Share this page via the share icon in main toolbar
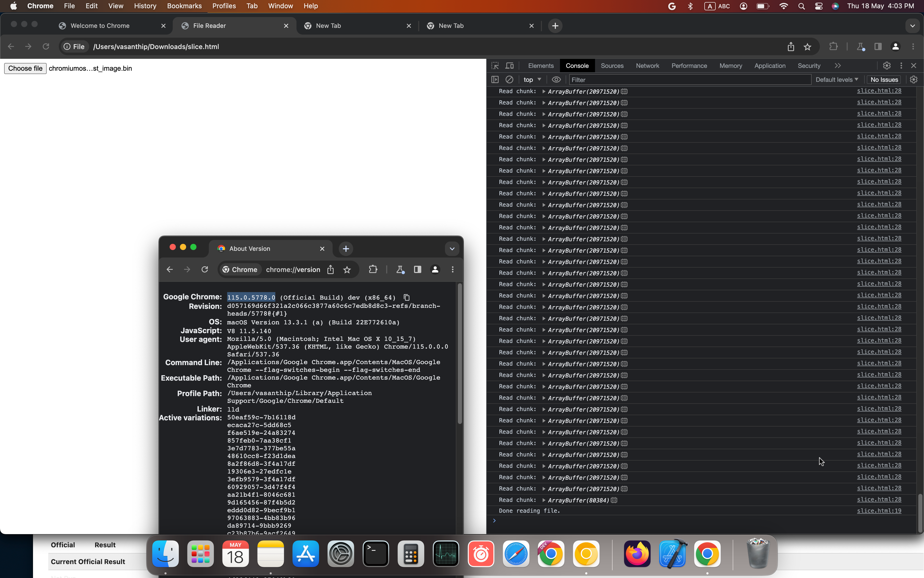 [x=791, y=47]
